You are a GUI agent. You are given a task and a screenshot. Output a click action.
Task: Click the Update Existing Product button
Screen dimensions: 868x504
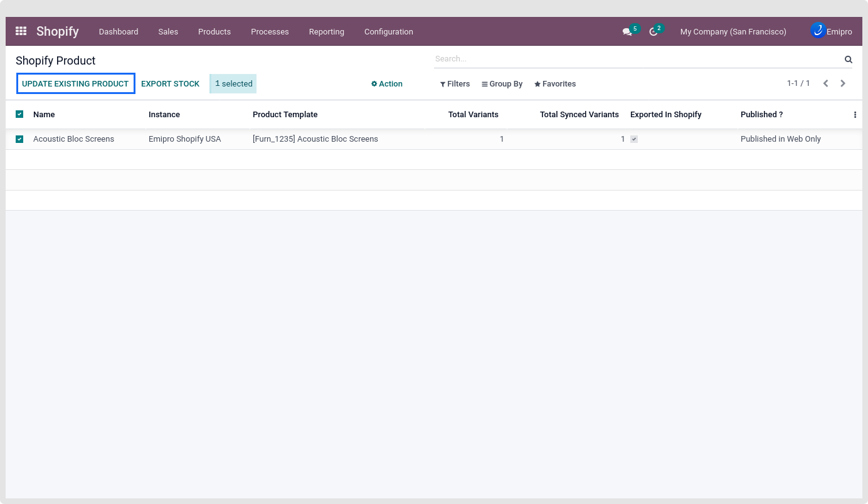[75, 83]
